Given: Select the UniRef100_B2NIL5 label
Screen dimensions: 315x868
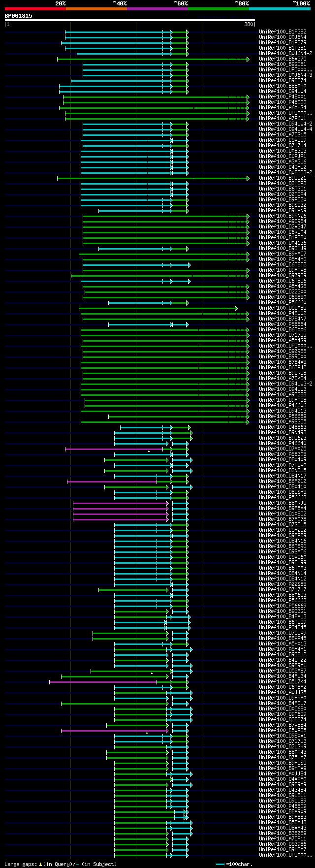Looking at the screenshot, I should tap(283, 471).
